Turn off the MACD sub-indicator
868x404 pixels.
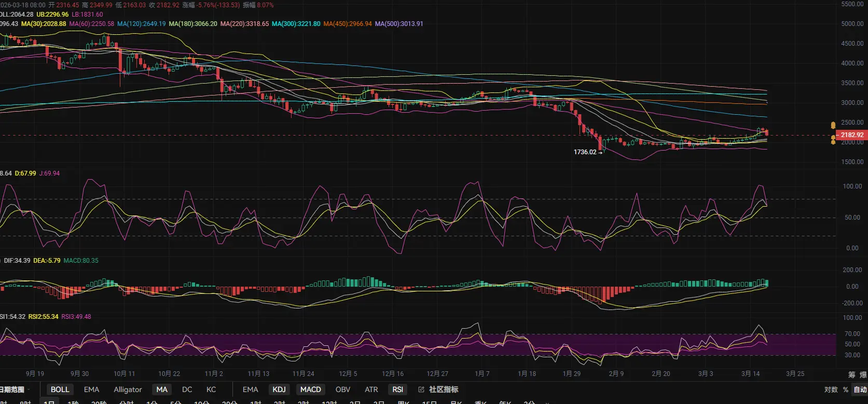[310, 389]
